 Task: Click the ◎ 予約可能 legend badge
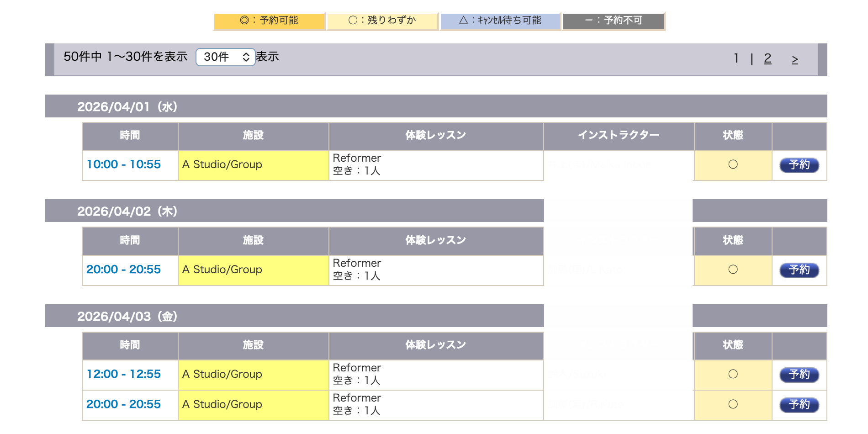270,20
